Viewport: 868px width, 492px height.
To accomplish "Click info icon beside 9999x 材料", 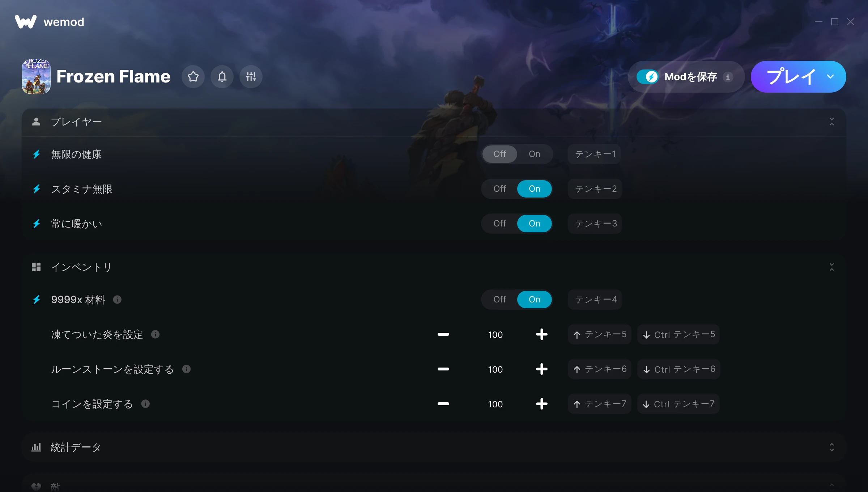I will click(x=117, y=300).
